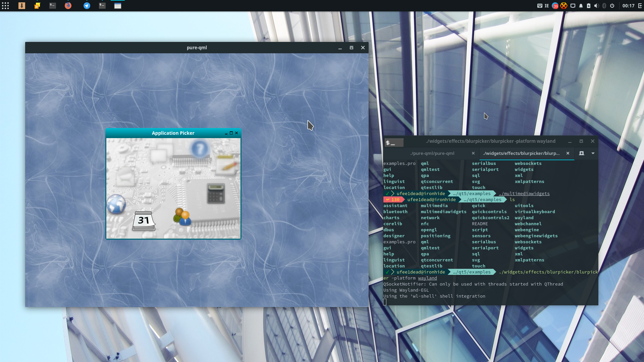Image resolution: width=644 pixels, height=362 pixels.
Task: Click the terminal cursor prompt line
Action: tap(385, 302)
